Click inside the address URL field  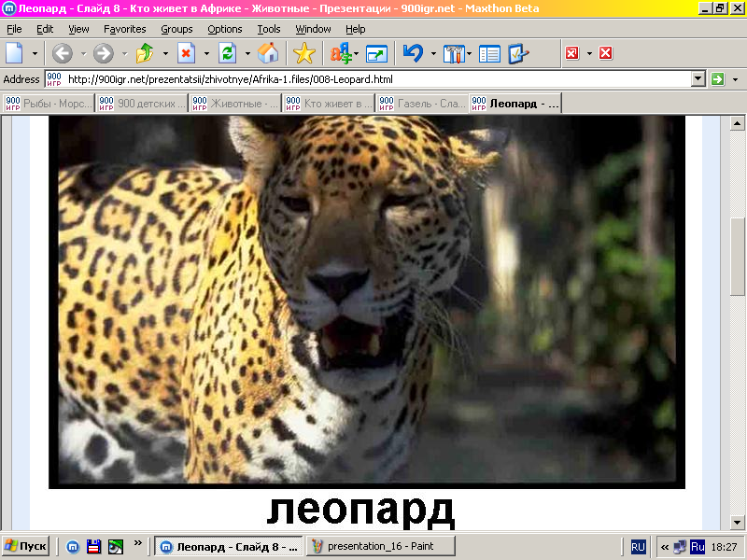coord(373,79)
